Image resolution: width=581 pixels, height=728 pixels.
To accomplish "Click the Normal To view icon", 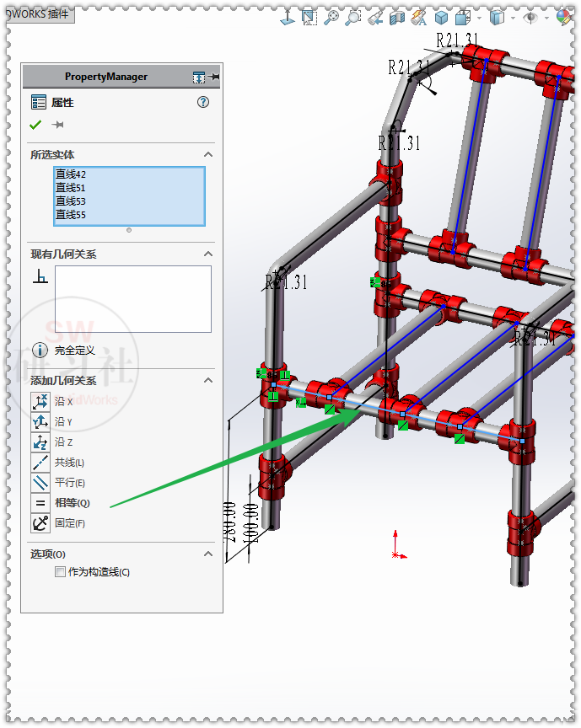I will (x=288, y=18).
